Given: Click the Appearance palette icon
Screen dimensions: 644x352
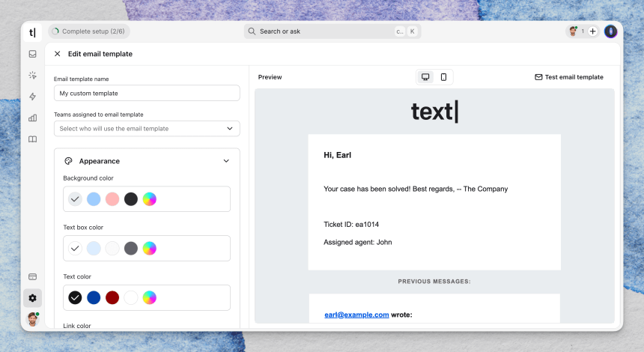Looking at the screenshot, I should pyautogui.click(x=69, y=161).
